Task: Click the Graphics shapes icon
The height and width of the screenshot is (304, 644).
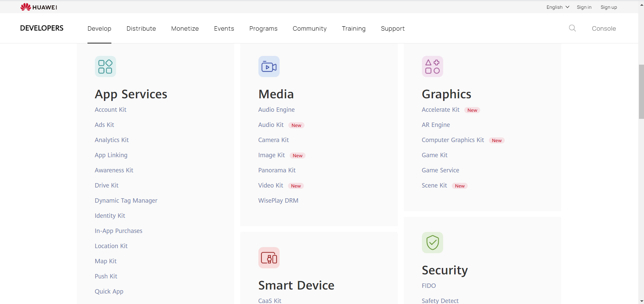Action: point(432,66)
